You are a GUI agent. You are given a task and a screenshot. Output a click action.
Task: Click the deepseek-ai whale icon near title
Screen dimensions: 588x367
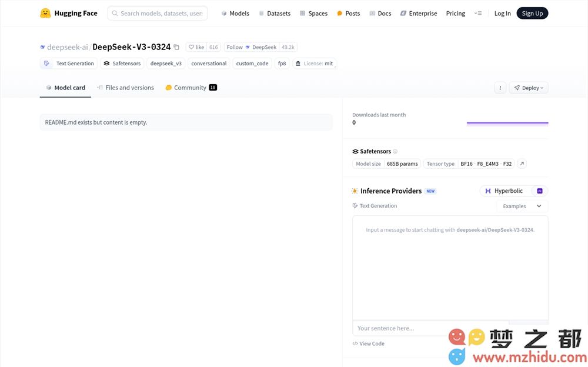(42, 47)
